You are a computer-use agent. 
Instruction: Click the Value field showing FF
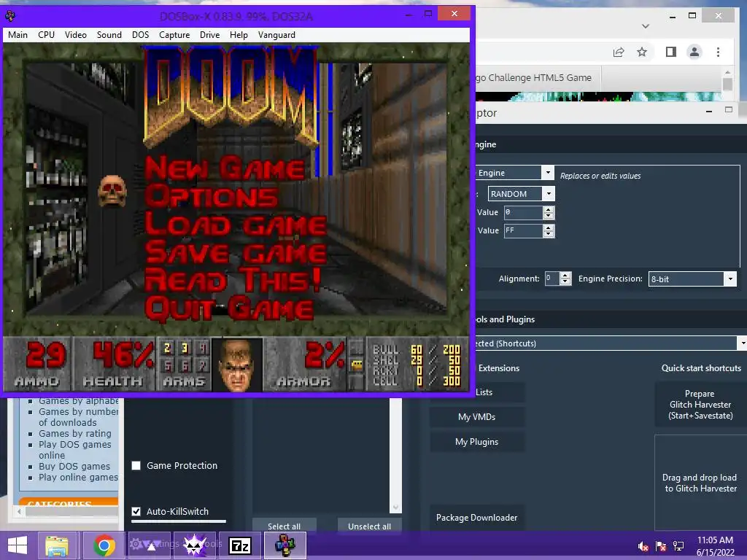tap(523, 230)
